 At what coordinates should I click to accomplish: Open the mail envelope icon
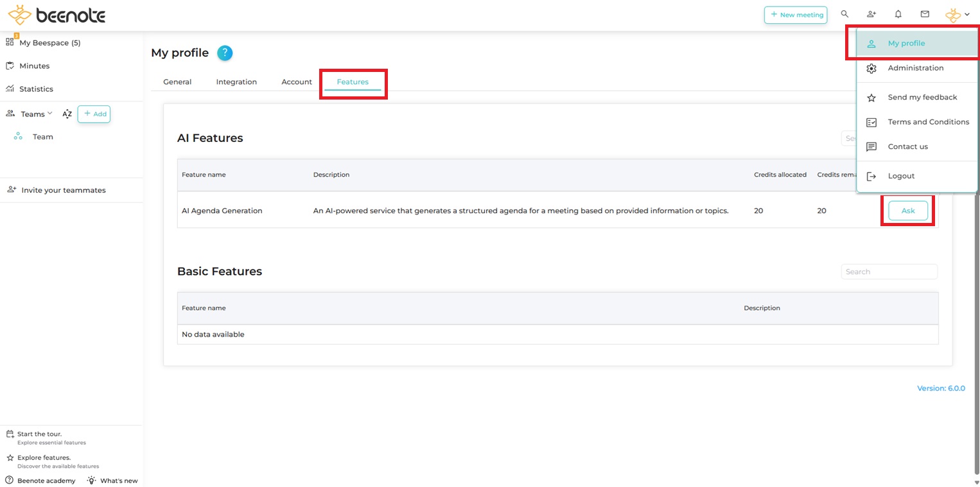[x=925, y=14]
